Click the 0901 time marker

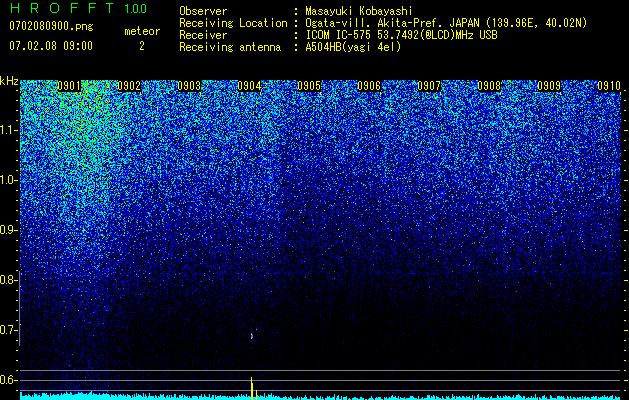click(x=69, y=86)
